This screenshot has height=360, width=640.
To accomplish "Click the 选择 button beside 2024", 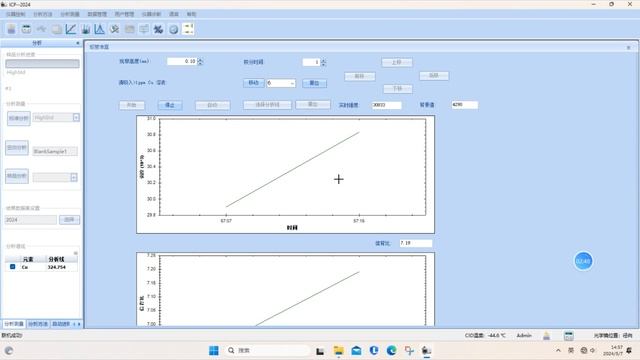I will tap(69, 220).
